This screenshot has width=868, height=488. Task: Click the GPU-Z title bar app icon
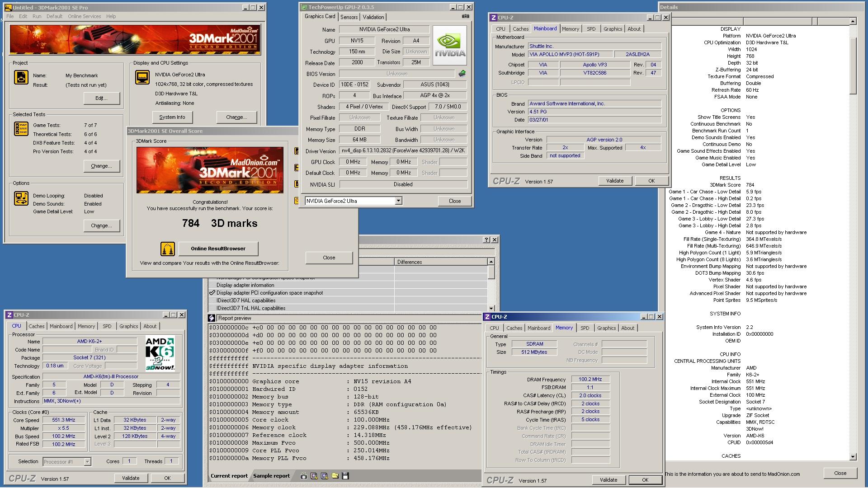304,7
